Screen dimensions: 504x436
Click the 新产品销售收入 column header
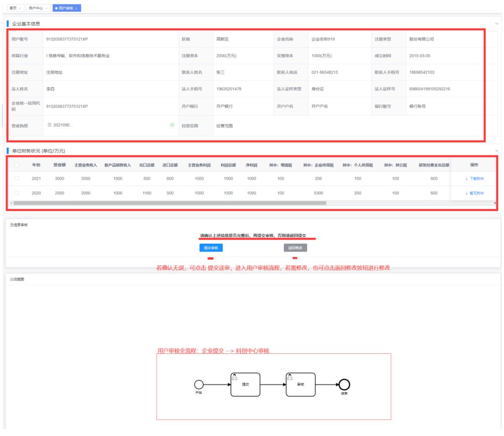[118, 165]
